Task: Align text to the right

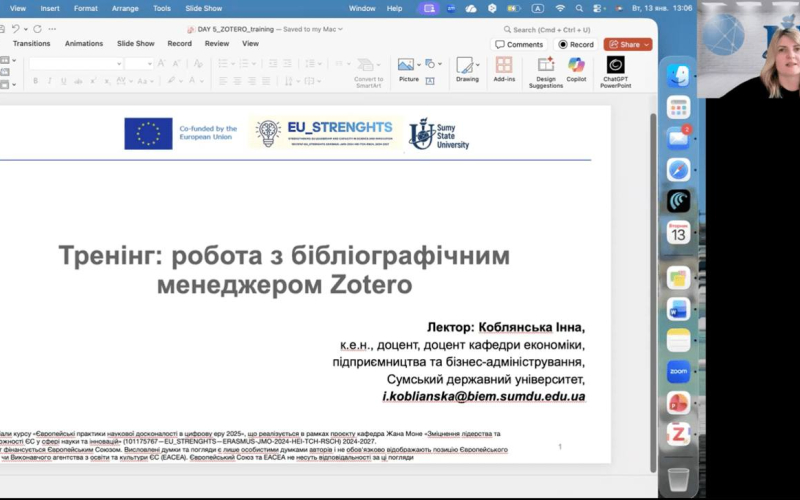Action: [252, 81]
